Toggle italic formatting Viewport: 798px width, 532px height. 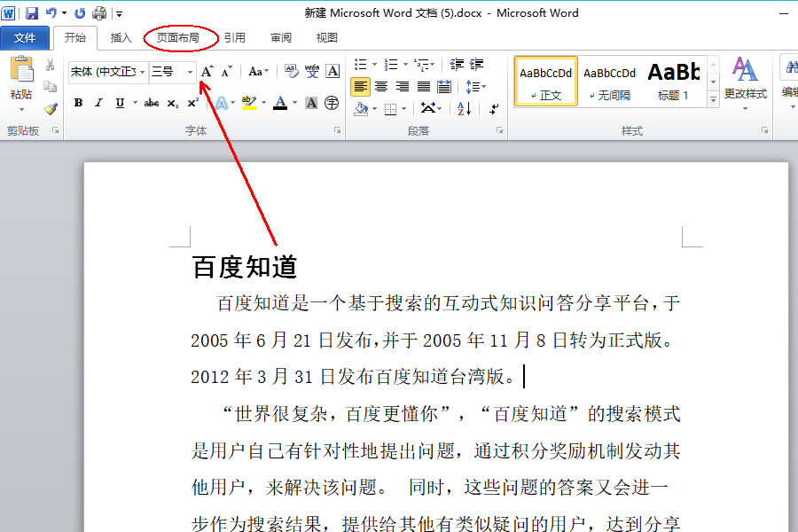tap(98, 103)
